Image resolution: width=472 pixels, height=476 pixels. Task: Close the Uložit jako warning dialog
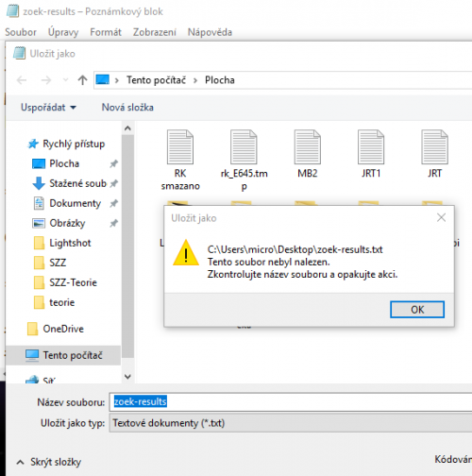441,217
